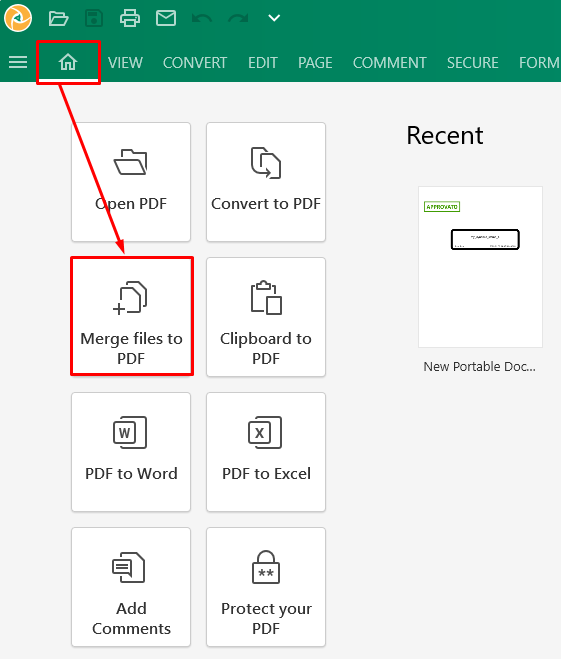Open the recent New Portable Doc thumbnail

click(480, 267)
